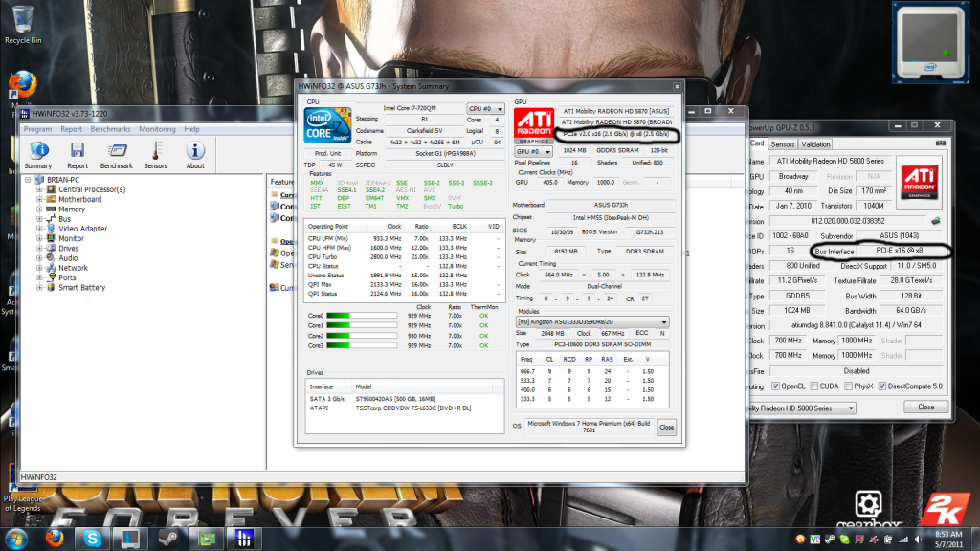
Task: Click the Intel Core i7 logo in System Summary
Action: [x=327, y=125]
